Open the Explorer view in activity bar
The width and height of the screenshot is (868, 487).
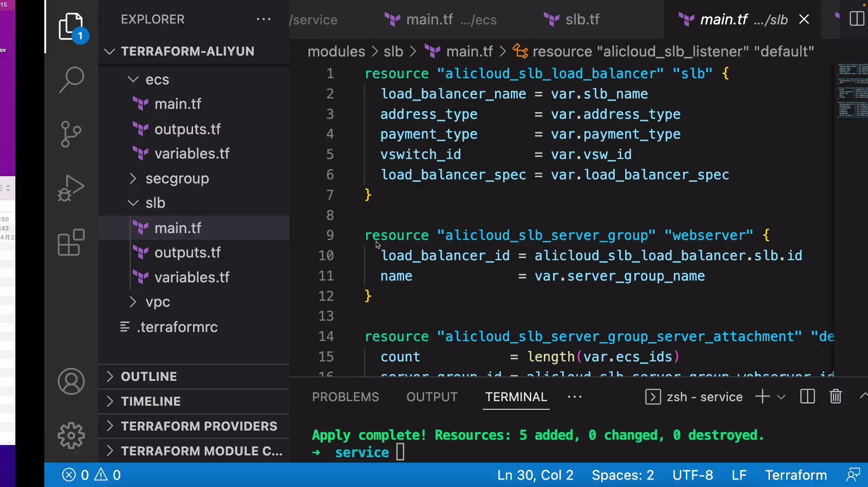pyautogui.click(x=71, y=26)
